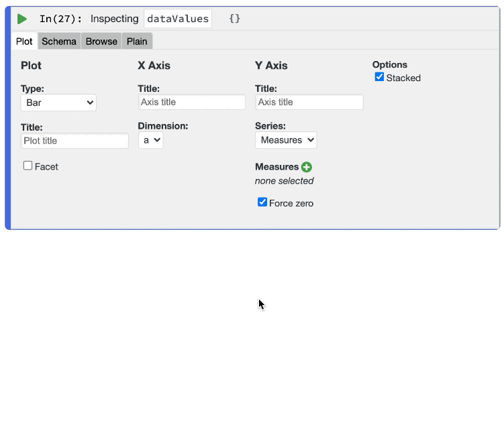Viewport: 504px width, 427px height.
Task: Open the plot Type dropdown showing Bar
Action: coord(58,103)
